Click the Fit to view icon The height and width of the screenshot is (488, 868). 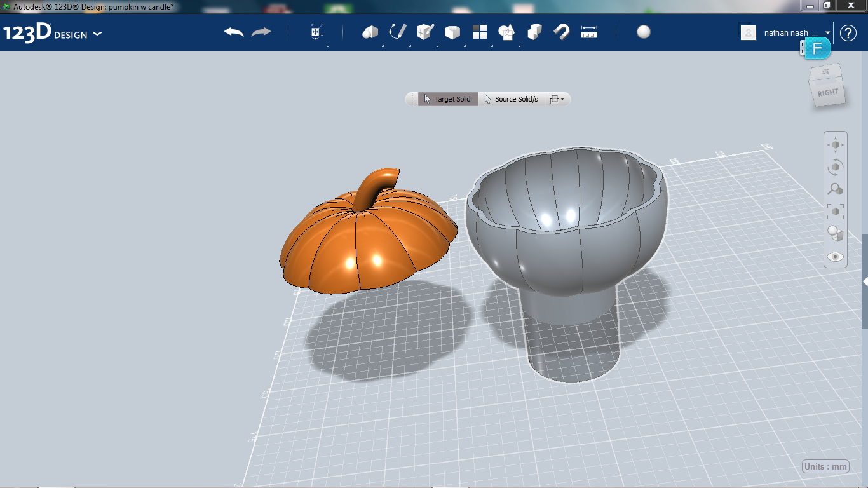(x=836, y=211)
